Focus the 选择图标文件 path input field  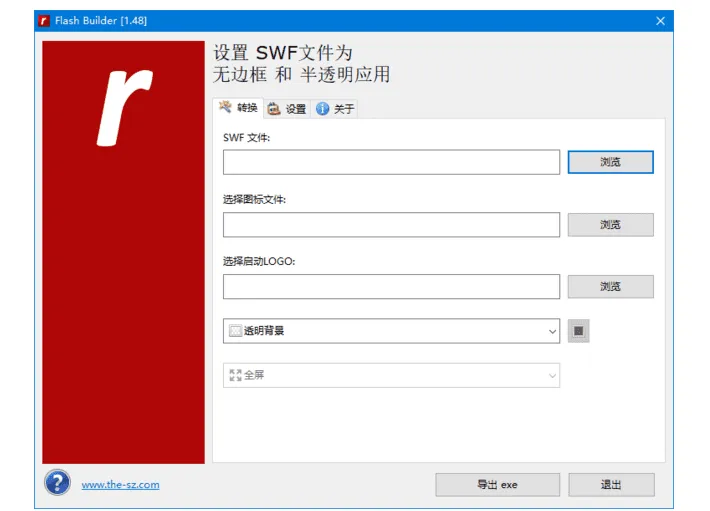(391, 224)
